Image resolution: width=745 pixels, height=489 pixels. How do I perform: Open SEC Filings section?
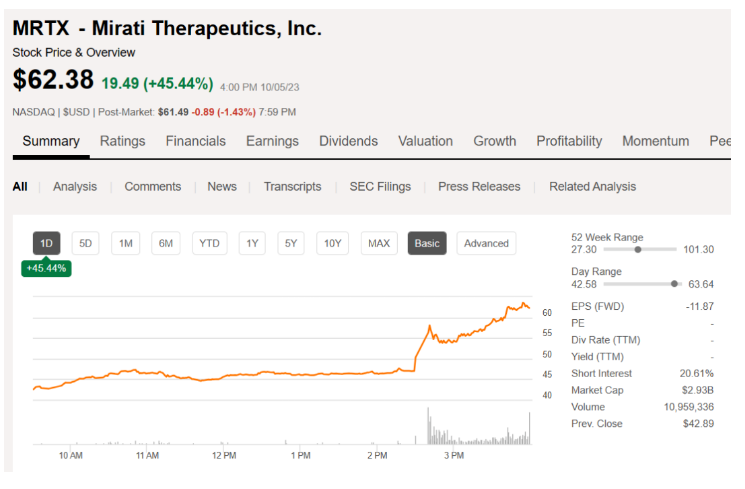pos(380,186)
